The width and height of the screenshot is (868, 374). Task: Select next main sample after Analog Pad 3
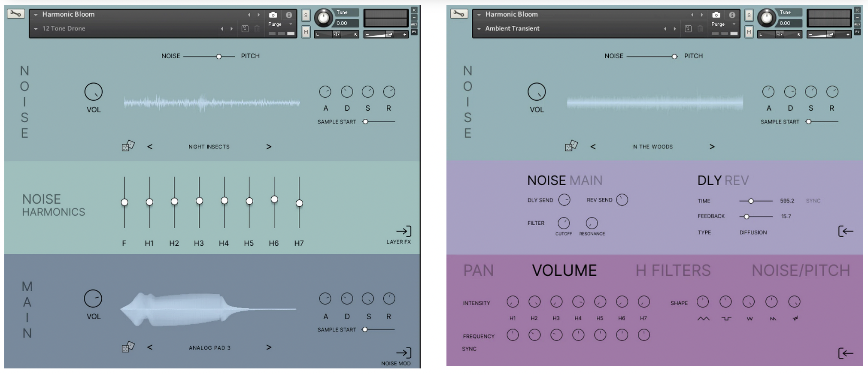click(269, 347)
